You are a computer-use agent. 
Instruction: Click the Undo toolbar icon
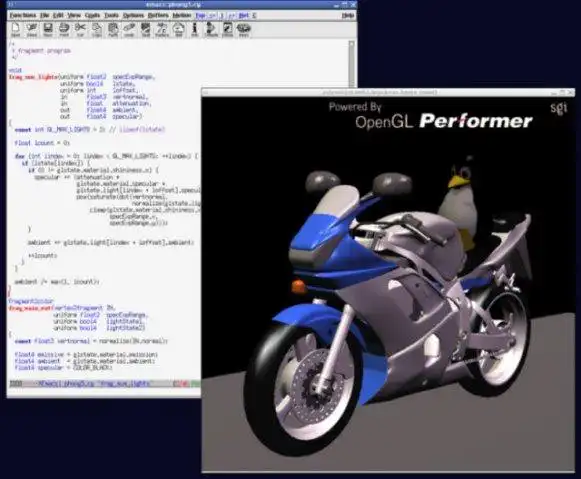(129, 30)
